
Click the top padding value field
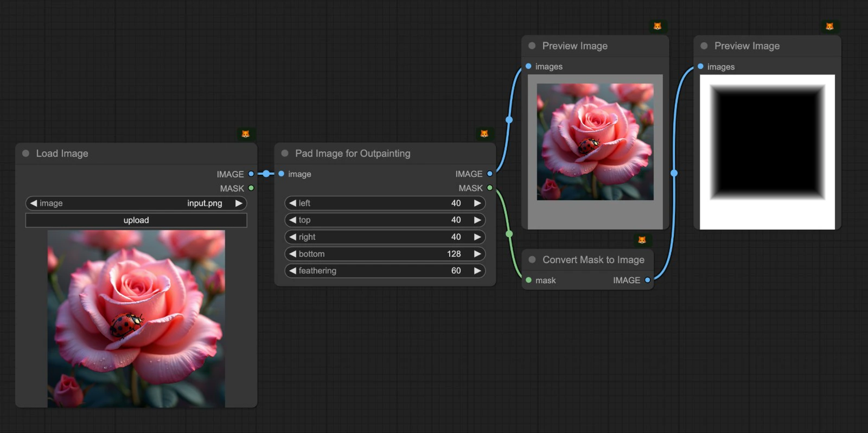coord(385,220)
